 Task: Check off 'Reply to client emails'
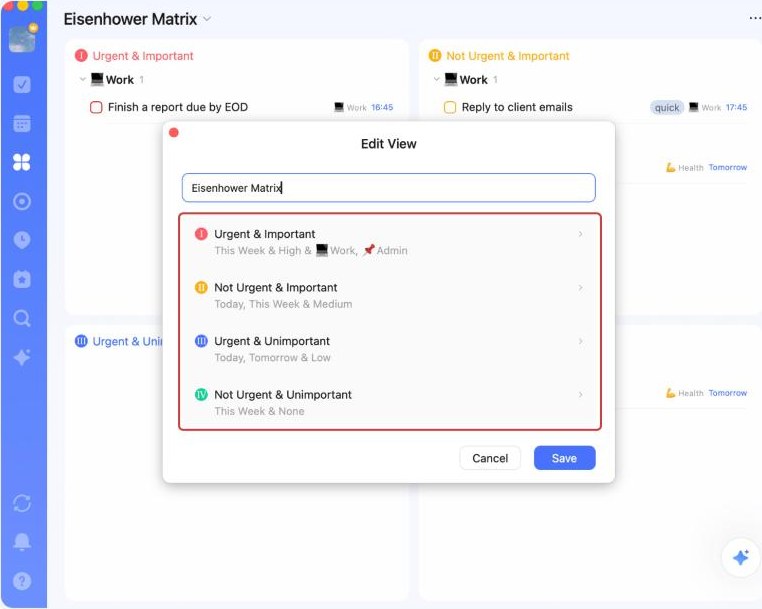pyautogui.click(x=450, y=107)
